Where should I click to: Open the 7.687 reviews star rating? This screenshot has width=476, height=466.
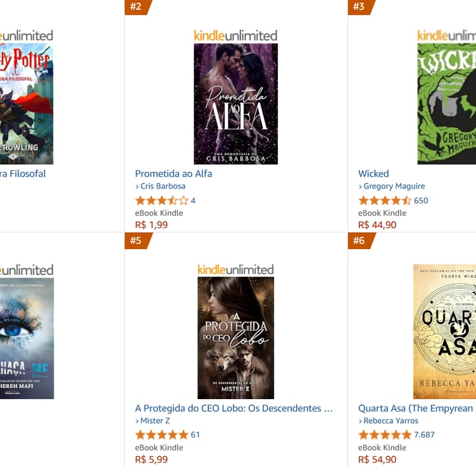[x=397, y=435]
